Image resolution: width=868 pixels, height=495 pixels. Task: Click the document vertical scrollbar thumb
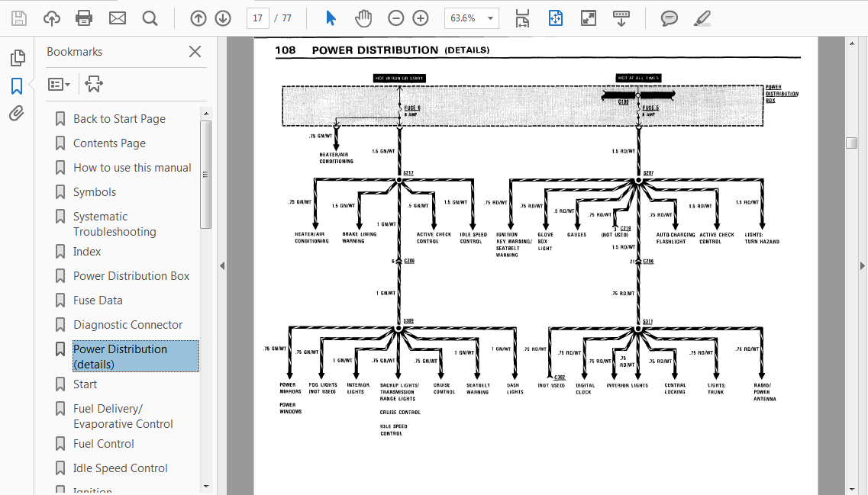tap(852, 143)
